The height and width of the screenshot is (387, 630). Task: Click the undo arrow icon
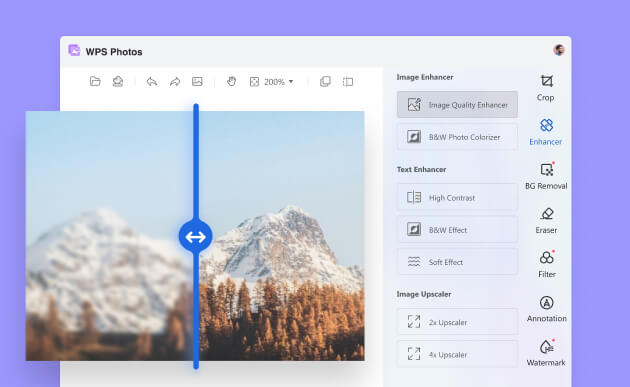click(152, 82)
